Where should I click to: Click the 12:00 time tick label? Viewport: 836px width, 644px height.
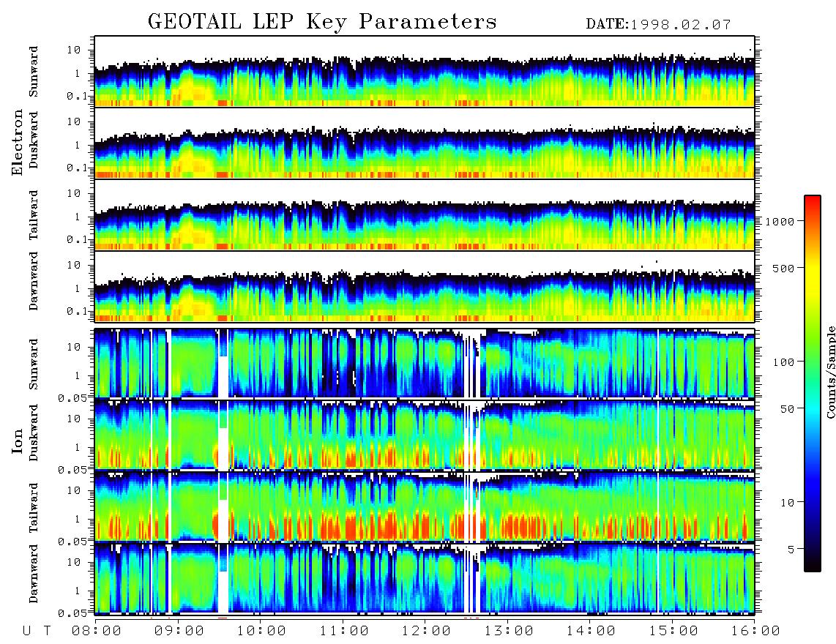pyautogui.click(x=426, y=631)
